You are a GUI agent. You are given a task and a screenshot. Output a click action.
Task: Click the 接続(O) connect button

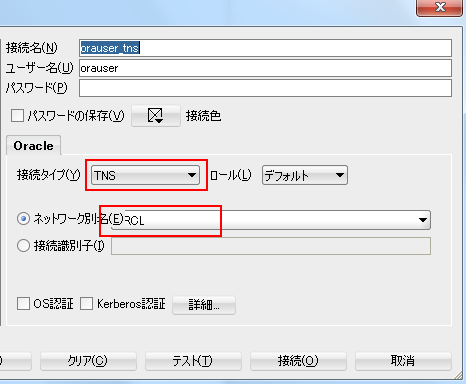(x=298, y=361)
